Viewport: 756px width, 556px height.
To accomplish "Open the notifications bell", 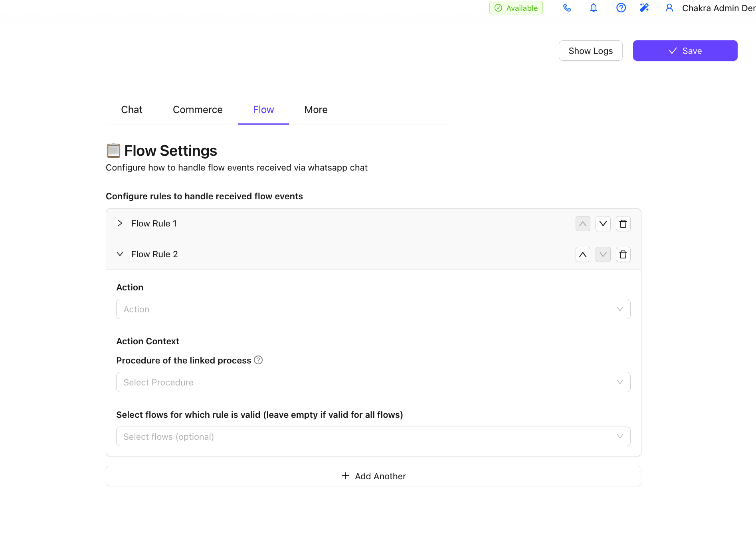I will [594, 8].
